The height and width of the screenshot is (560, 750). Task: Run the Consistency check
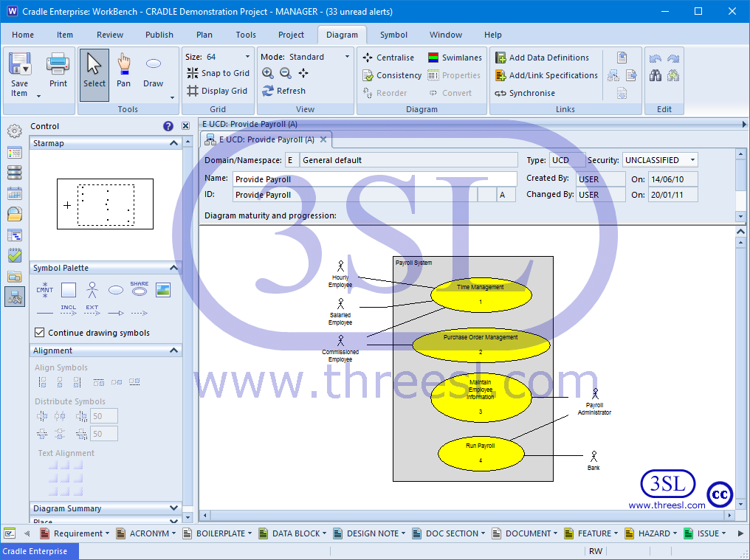tap(392, 75)
